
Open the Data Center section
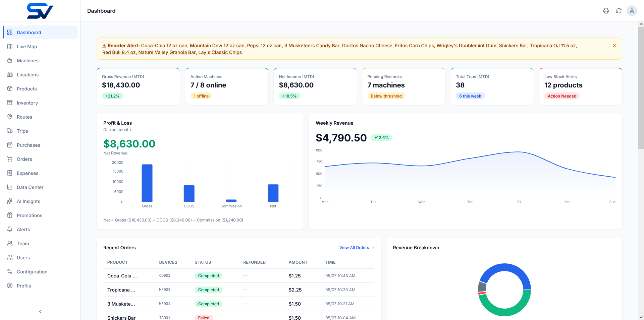pyautogui.click(x=40, y=187)
